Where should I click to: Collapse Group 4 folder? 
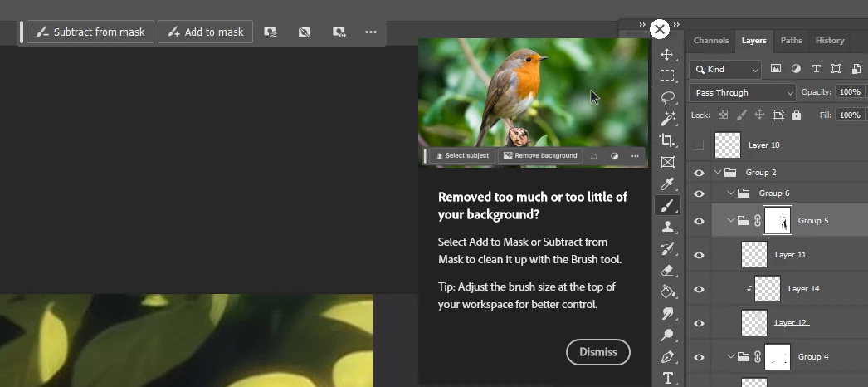tap(731, 356)
